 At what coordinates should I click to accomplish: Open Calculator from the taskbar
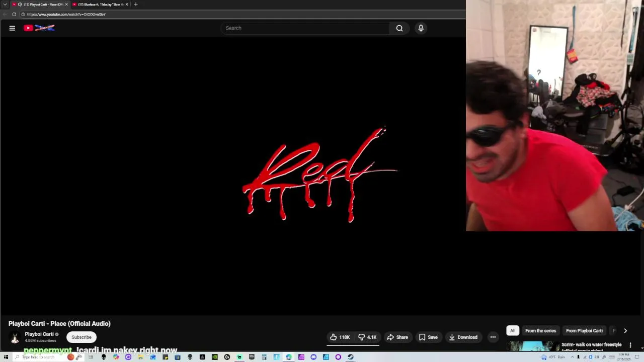pyautogui.click(x=264, y=357)
